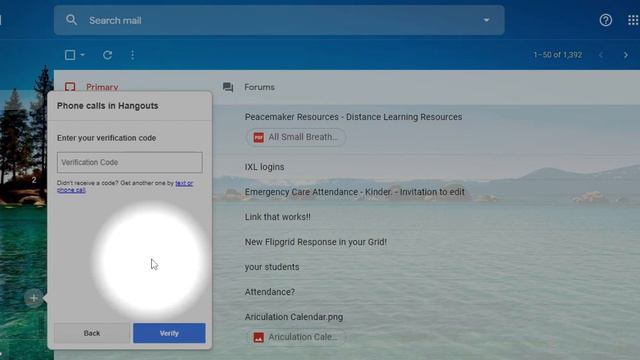Click the plus new conversation button
The image size is (640, 360).
(x=33, y=298)
